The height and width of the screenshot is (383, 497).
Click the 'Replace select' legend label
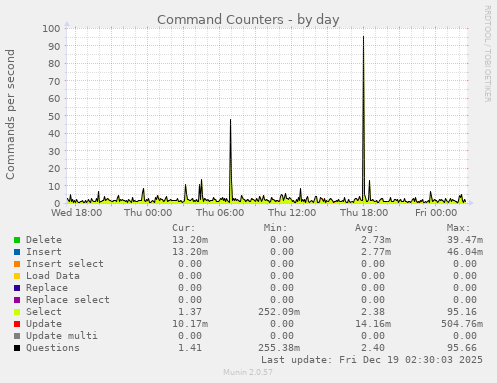coord(68,300)
